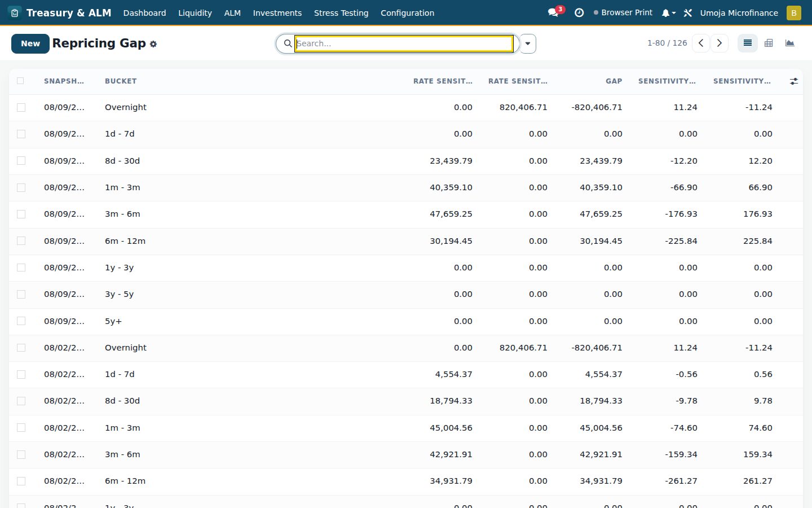This screenshot has width=812, height=508.
Task: Sort by the Bucket column header
Action: pyautogui.click(x=121, y=81)
